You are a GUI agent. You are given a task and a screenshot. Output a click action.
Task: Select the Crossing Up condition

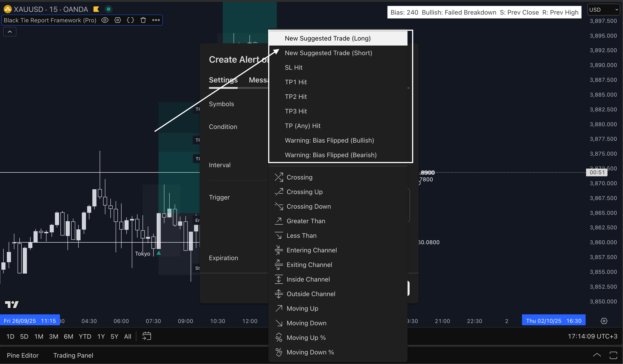(x=304, y=192)
